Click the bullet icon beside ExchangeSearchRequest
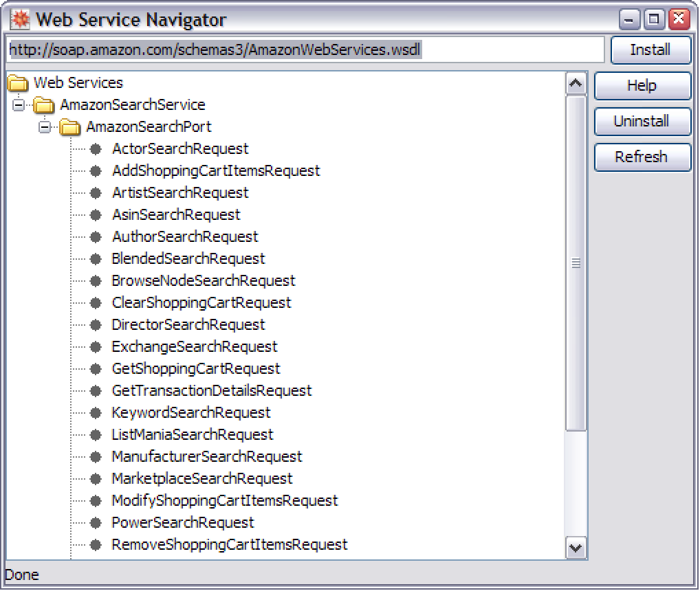Screen dimensions: 700x591 (x=96, y=347)
